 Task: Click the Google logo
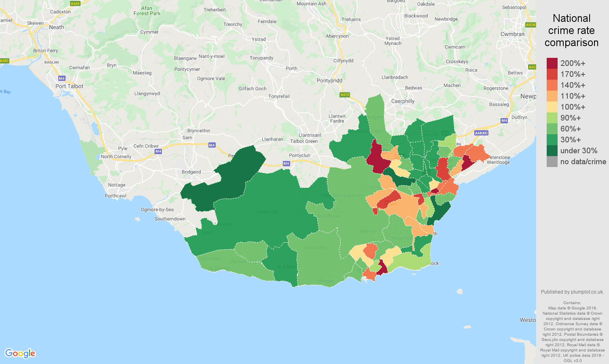[x=20, y=353]
